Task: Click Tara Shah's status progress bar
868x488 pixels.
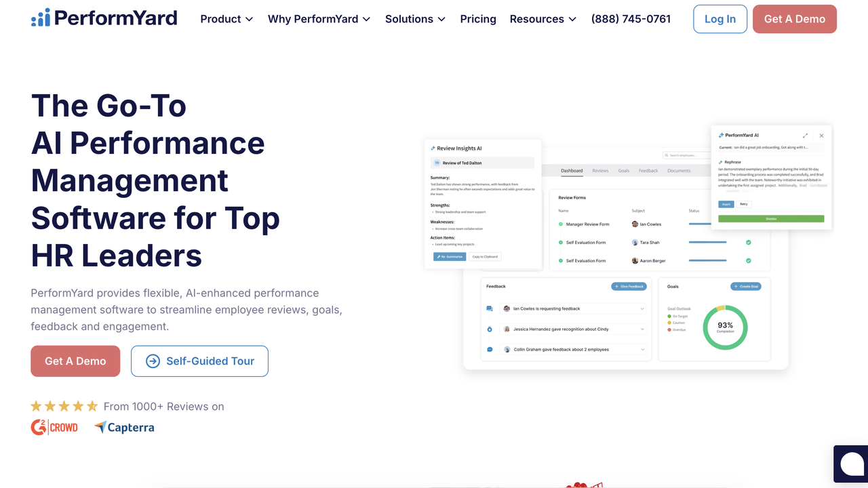Action: click(707, 242)
